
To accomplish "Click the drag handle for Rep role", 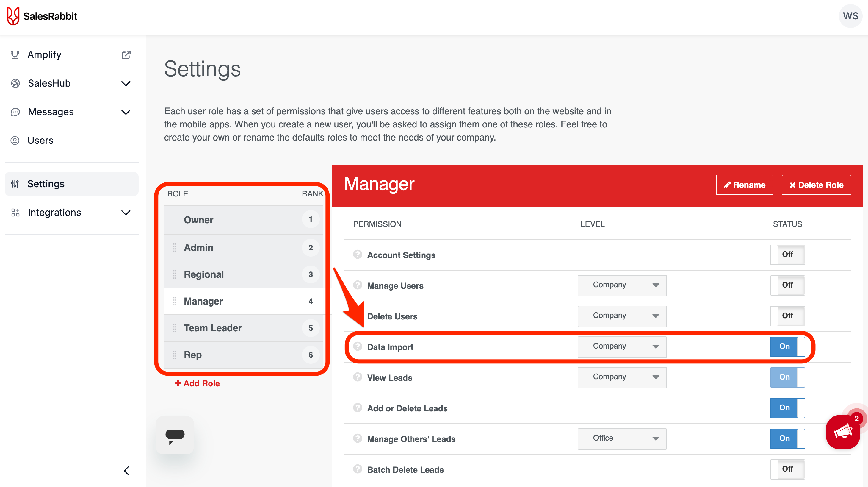I will pos(175,355).
